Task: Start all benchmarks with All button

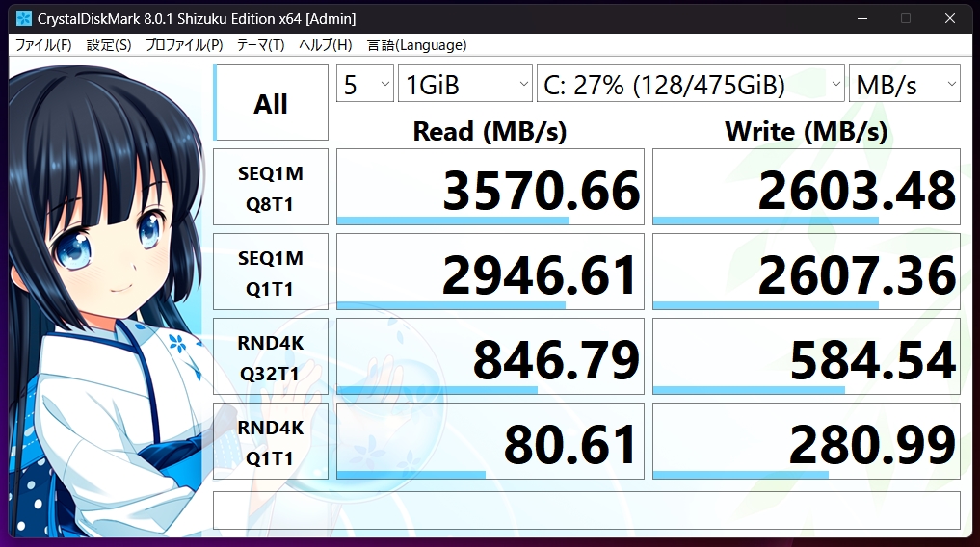Action: [271, 102]
